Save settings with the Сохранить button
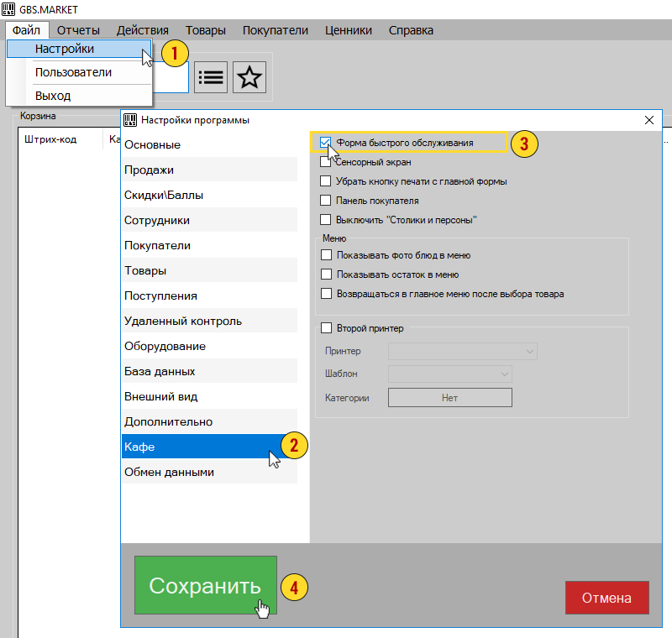The width and height of the screenshot is (672, 638). click(x=206, y=585)
